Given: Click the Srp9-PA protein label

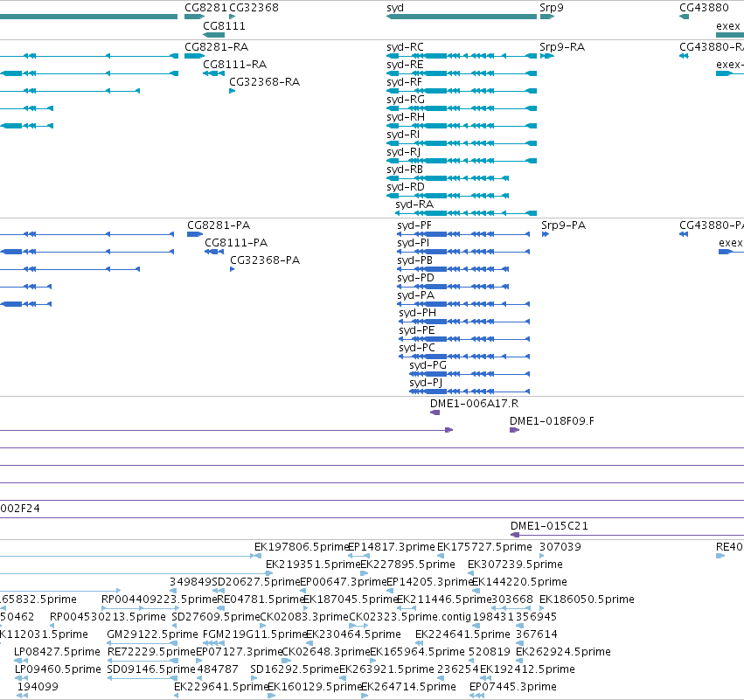Looking at the screenshot, I should 564,225.
